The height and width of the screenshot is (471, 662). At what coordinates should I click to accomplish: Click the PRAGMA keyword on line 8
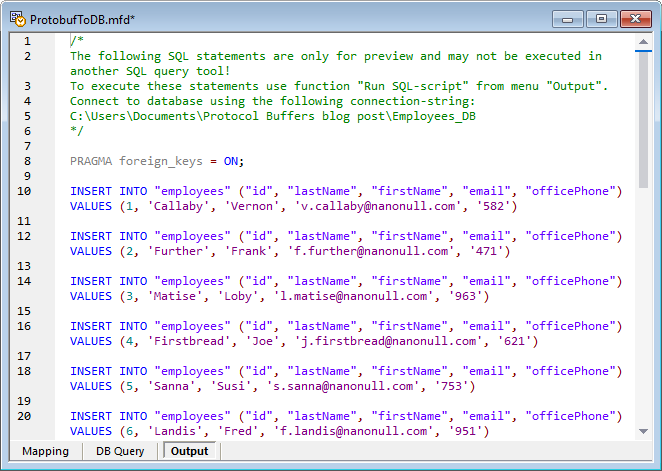click(x=92, y=161)
